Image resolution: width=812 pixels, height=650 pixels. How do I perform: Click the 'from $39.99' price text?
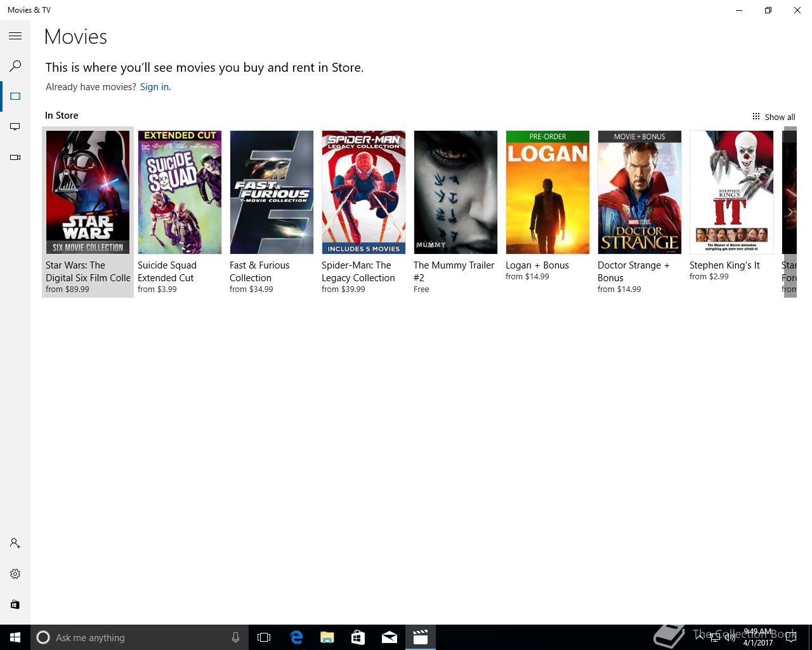[x=343, y=289]
